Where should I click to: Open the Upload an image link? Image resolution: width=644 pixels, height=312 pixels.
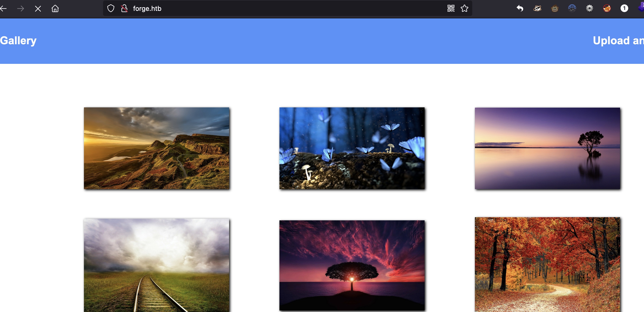point(617,40)
